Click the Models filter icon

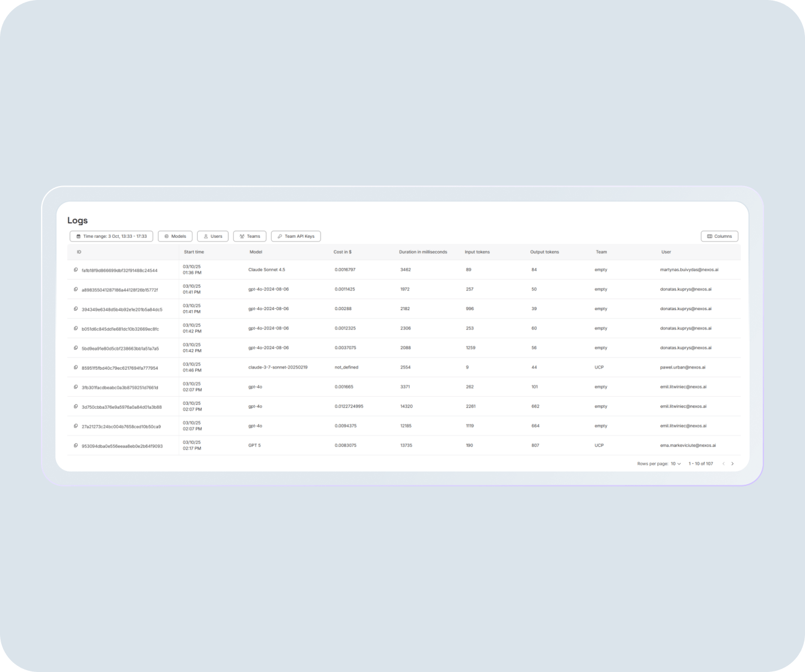pos(166,236)
